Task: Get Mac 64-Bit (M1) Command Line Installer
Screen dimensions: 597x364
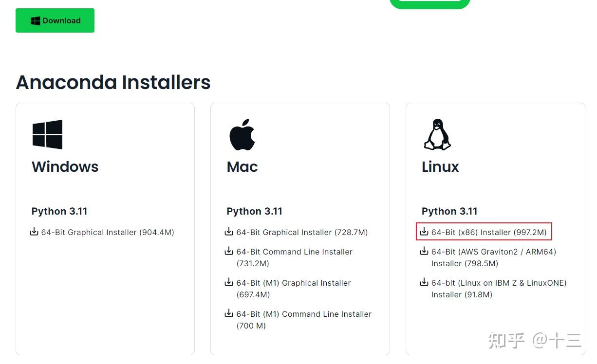Action: coord(303,314)
